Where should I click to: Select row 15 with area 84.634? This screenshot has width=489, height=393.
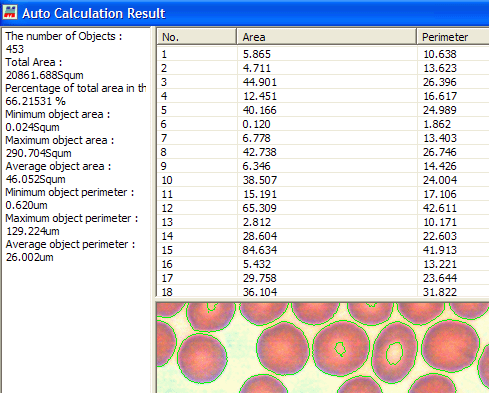323,250
